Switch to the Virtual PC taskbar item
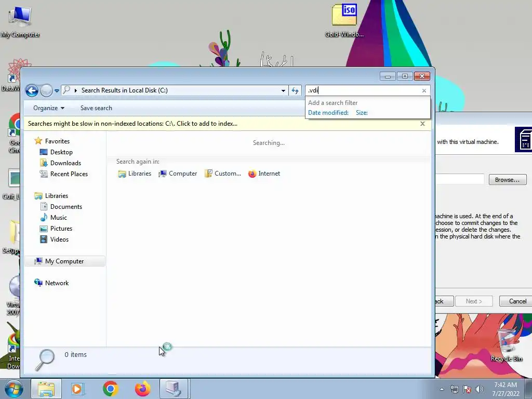 [x=174, y=389]
